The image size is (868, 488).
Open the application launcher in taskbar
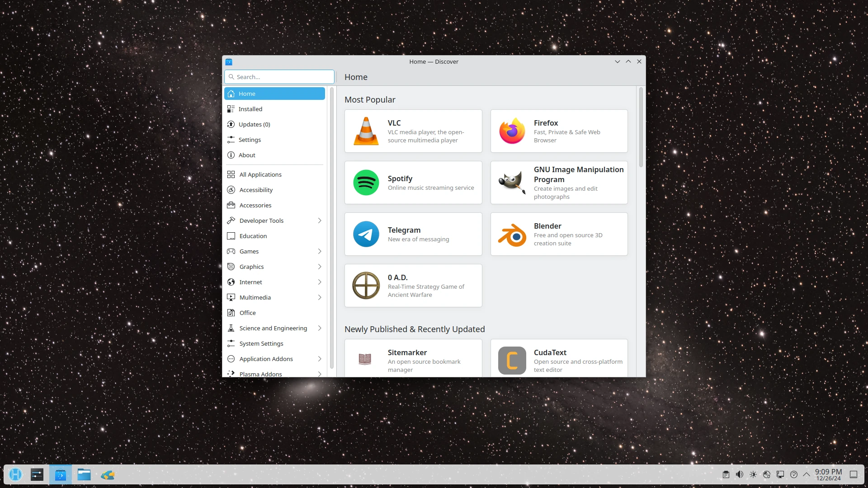[x=15, y=474]
